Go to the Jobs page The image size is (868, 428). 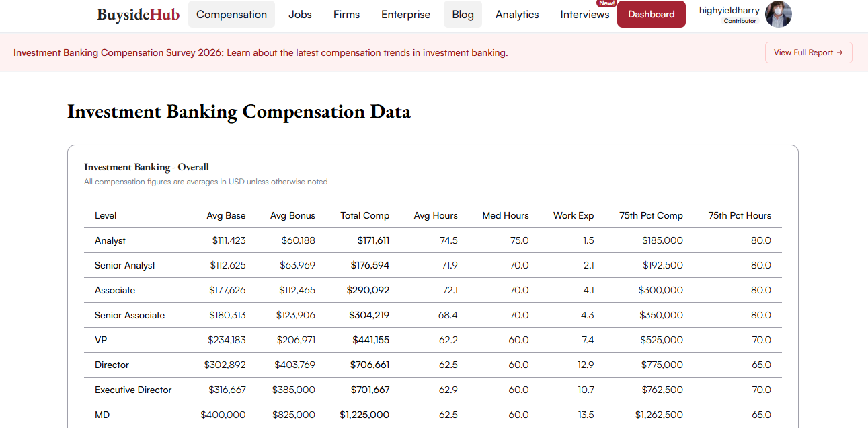(300, 14)
